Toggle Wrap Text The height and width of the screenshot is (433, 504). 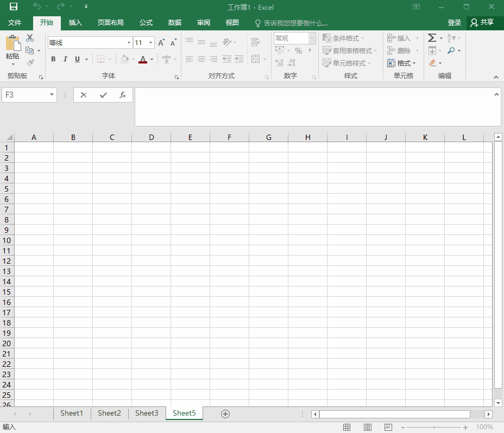(x=256, y=42)
